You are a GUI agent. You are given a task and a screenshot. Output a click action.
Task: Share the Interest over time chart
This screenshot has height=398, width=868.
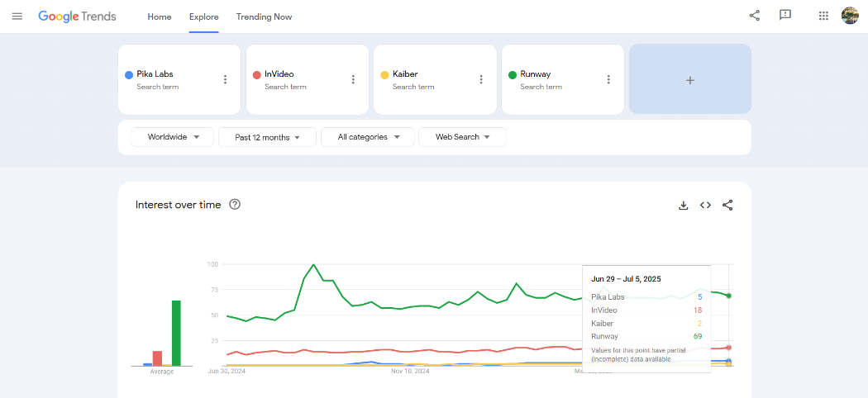727,205
